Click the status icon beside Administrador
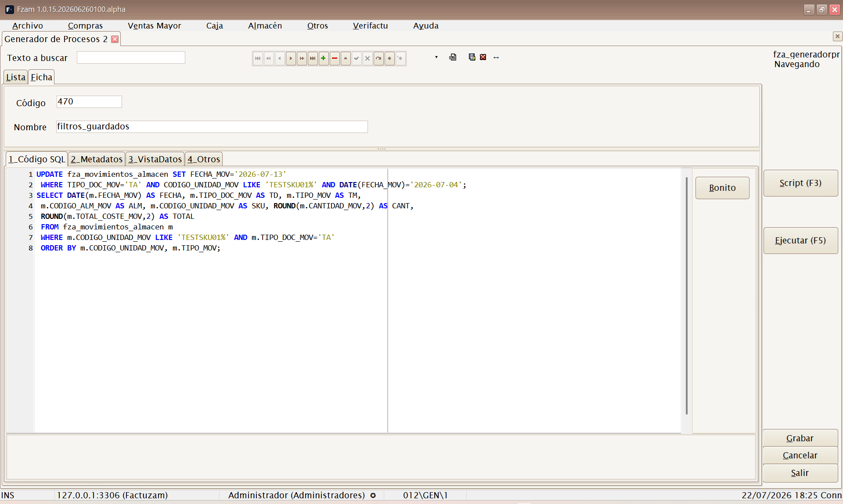Image resolution: width=843 pixels, height=504 pixels. tap(373, 495)
